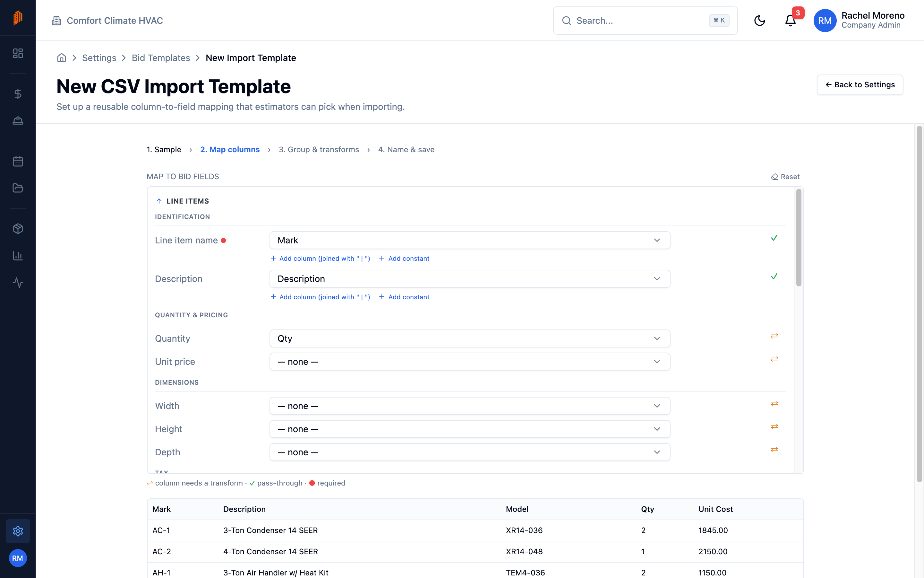Click the green checkmark for Line item name
The image size is (924, 578).
774,238
